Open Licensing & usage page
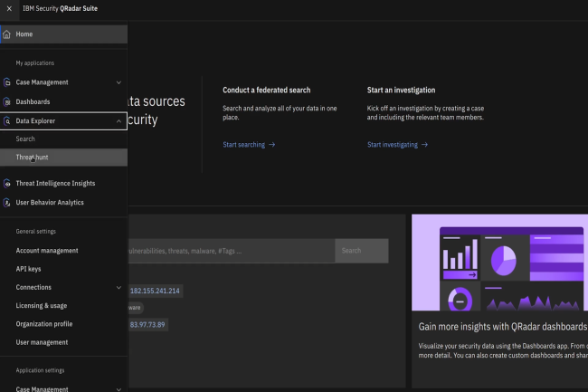This screenshot has height=392, width=588. [x=41, y=306]
